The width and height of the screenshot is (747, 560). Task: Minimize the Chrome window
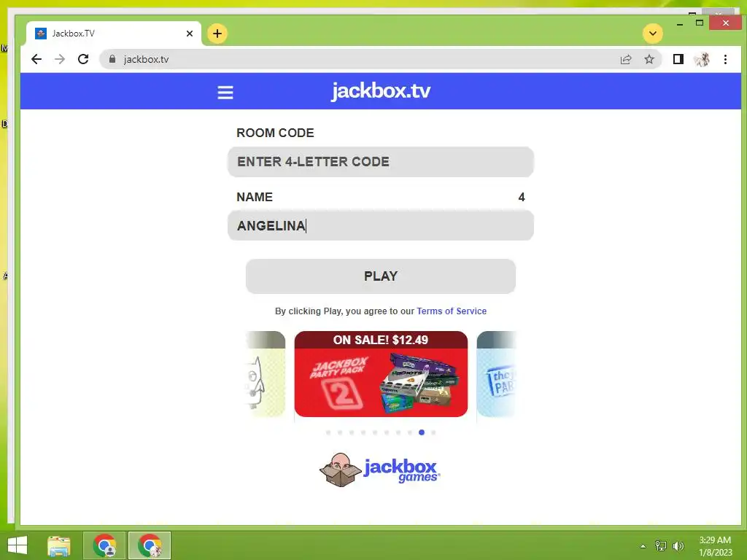(680, 23)
